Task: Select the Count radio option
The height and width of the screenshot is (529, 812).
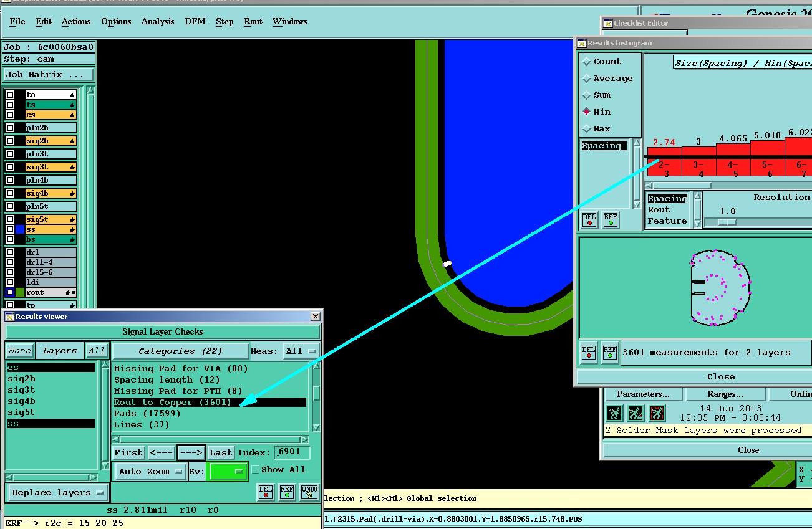Action: tap(586, 62)
